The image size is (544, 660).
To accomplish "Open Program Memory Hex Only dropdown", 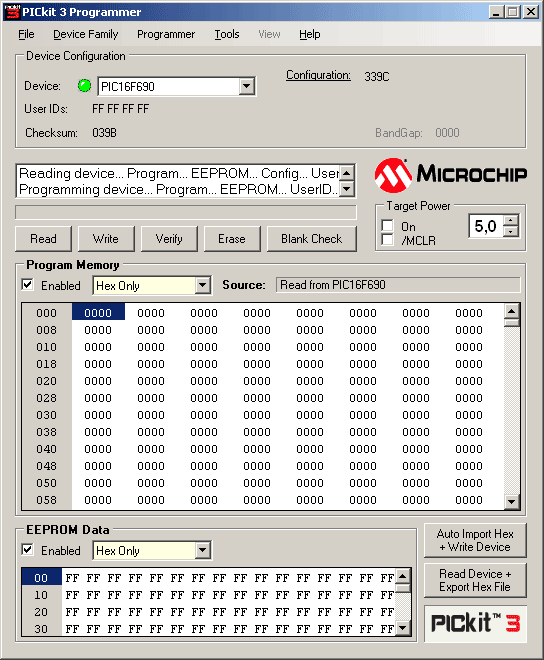I will pyautogui.click(x=203, y=285).
